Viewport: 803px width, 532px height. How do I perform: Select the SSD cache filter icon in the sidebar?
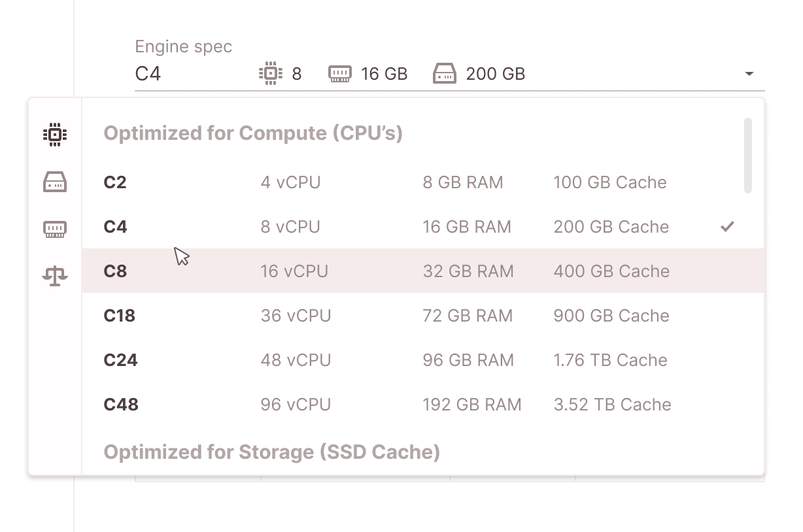coord(55,182)
